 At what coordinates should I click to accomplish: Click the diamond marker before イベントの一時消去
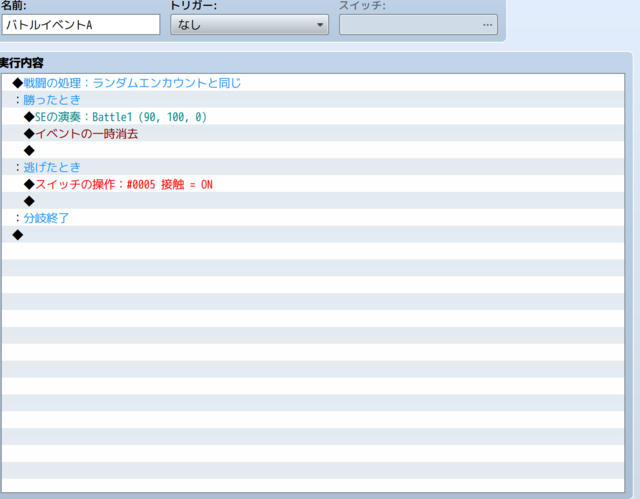point(29,133)
